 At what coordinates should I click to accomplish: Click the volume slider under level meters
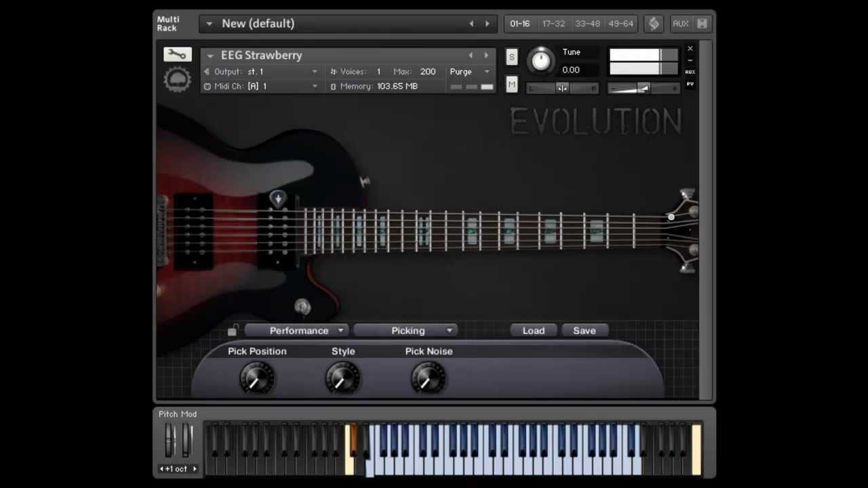pos(644,88)
